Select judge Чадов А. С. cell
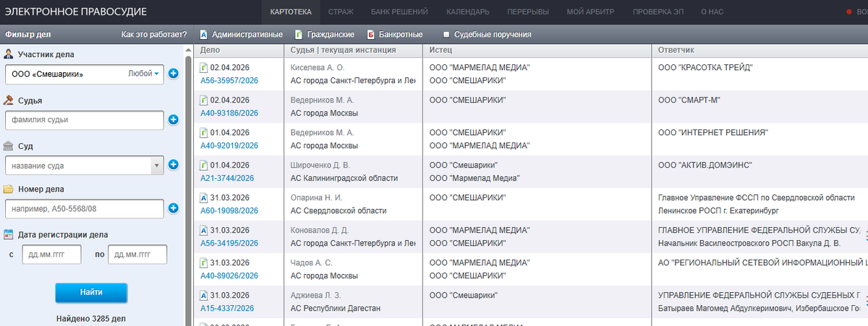Image resolution: width=868 pixels, height=326 pixels. pyautogui.click(x=312, y=263)
